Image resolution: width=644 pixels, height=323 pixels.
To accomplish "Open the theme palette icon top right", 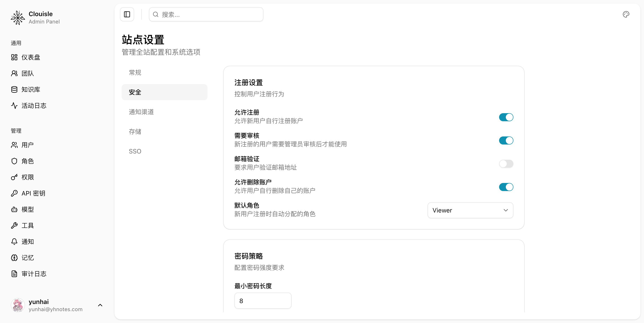I will pyautogui.click(x=626, y=14).
